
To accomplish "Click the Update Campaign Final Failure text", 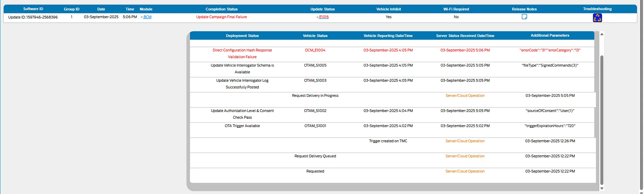I will coord(221,17).
